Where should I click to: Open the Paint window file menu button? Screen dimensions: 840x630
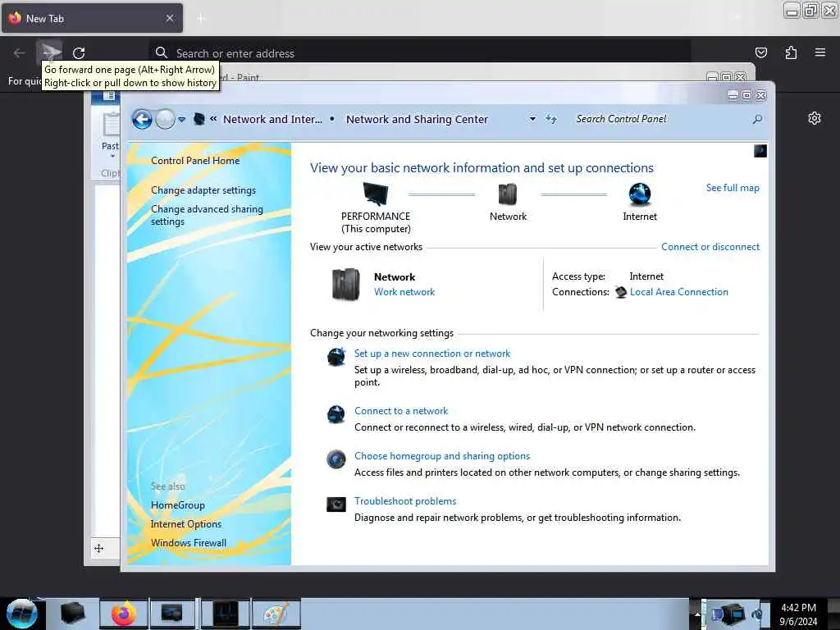click(109, 96)
